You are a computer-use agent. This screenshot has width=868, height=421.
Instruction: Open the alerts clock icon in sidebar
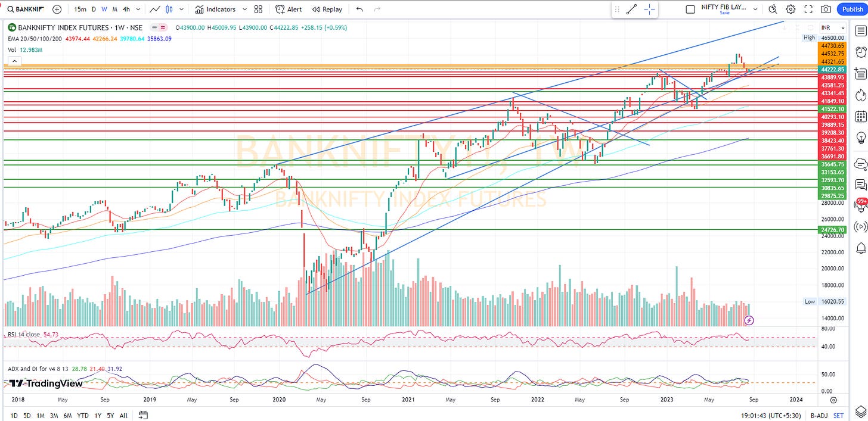(x=860, y=52)
